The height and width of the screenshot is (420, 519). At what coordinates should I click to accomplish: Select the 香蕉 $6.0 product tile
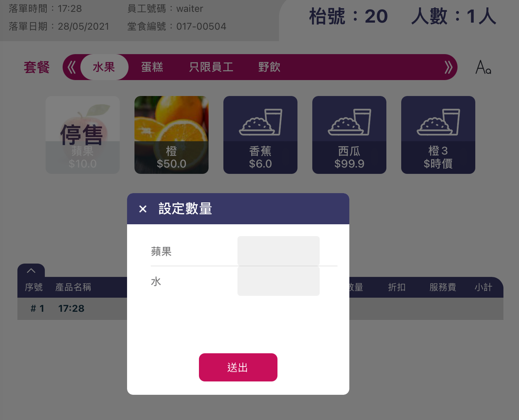pos(260,135)
